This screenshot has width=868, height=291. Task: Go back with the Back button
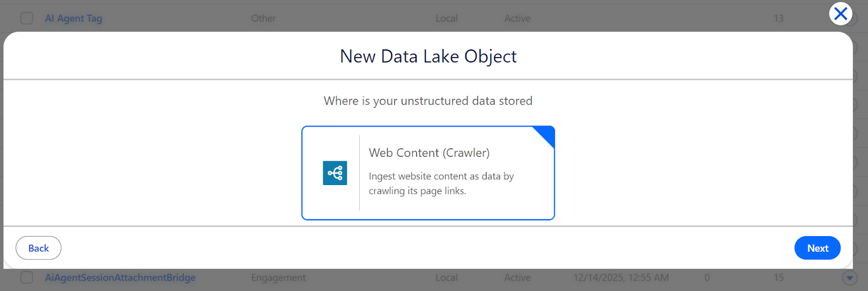tap(39, 248)
